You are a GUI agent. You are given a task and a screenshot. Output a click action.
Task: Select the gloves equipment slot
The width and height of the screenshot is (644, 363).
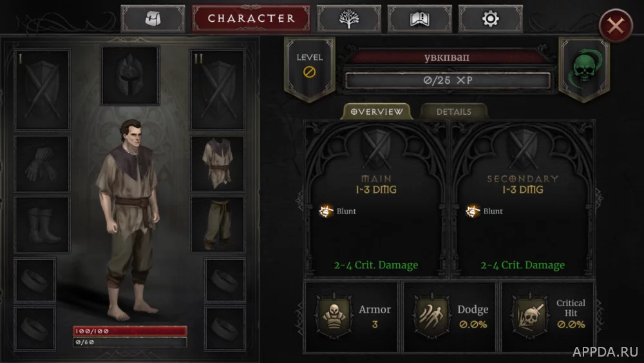point(42,164)
